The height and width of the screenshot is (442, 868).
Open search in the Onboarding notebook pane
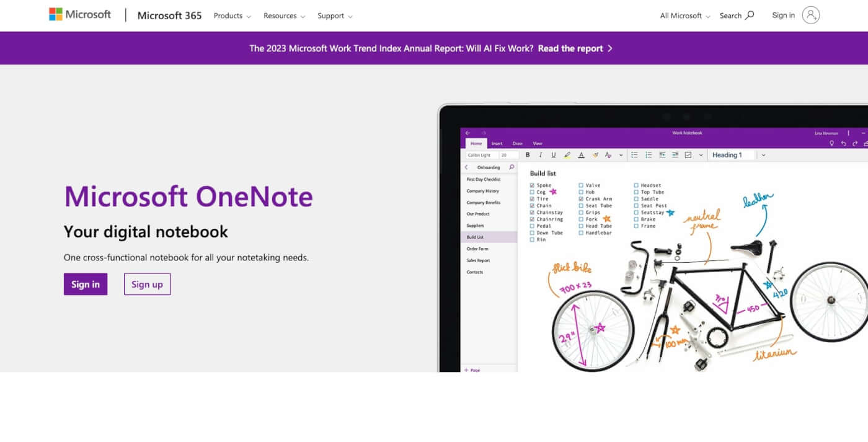coord(513,167)
